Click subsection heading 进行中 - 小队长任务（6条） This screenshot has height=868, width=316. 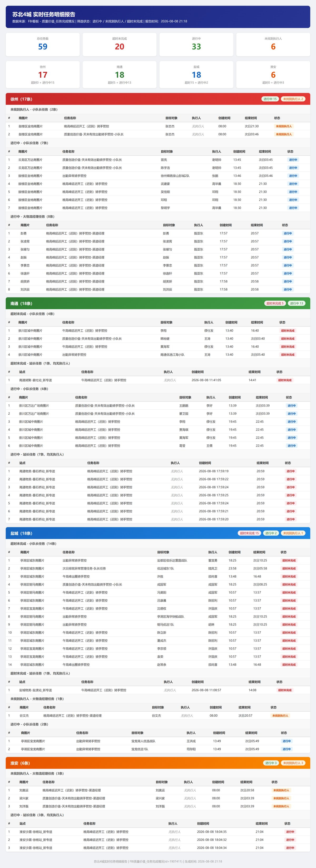tap(29, 389)
